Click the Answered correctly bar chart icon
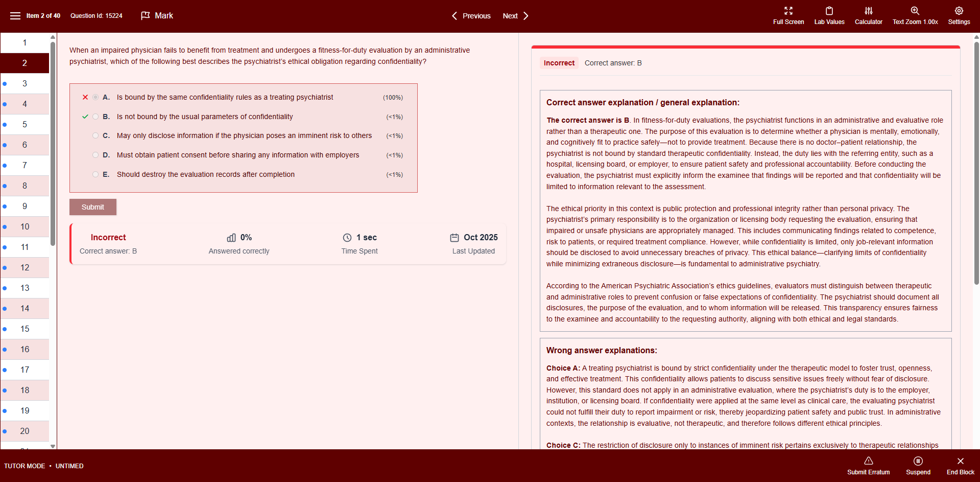Screen dimensions: 980x482 pos(231,238)
